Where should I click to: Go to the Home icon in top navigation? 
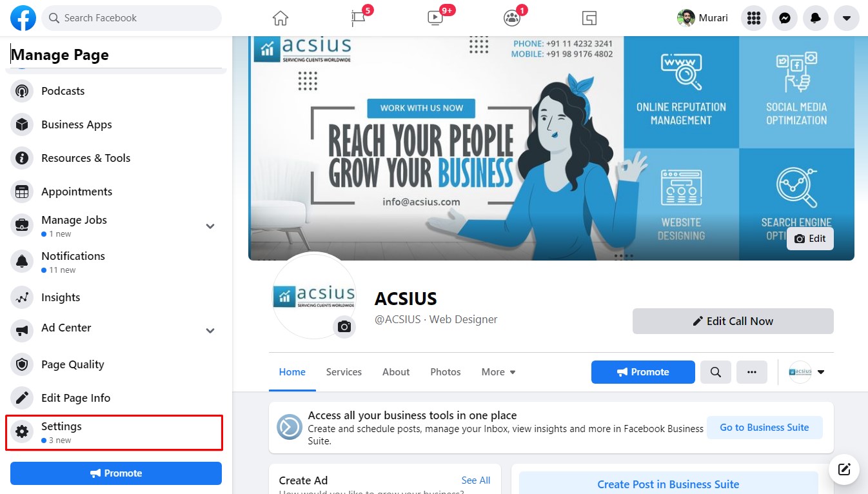[x=280, y=18]
